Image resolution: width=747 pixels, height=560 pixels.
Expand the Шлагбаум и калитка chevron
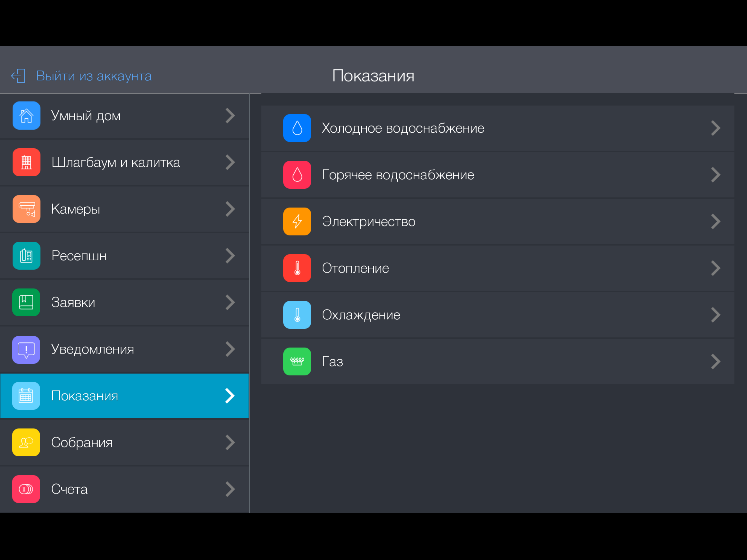[x=230, y=162]
